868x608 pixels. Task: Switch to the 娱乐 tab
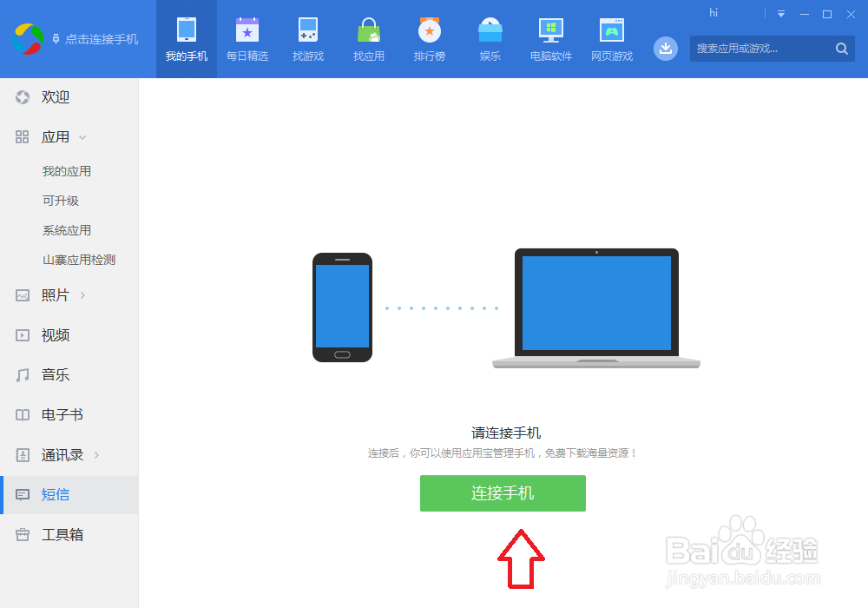pos(490,39)
